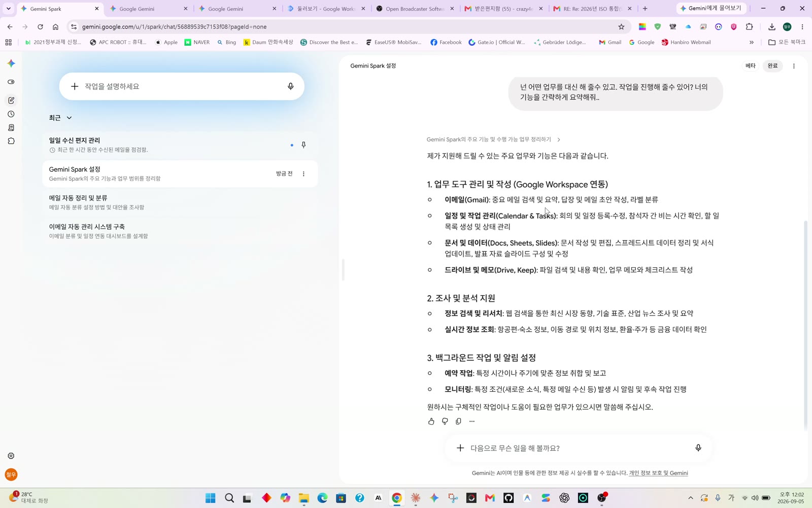Expand the 최근 dropdown
The height and width of the screenshot is (508, 812).
click(60, 118)
